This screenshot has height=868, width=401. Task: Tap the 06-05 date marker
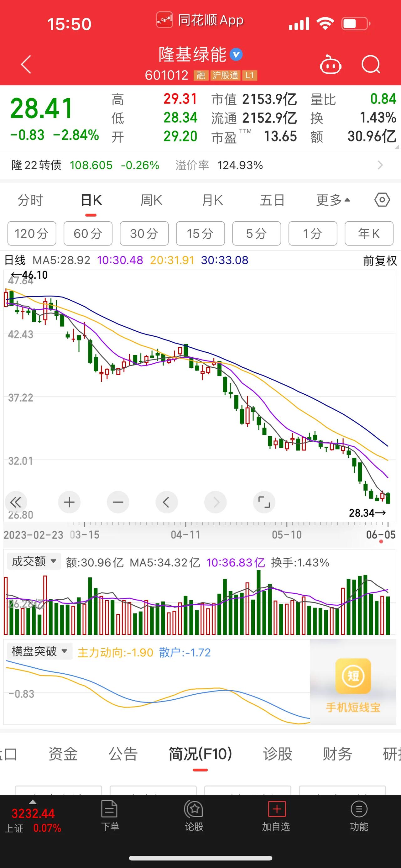(x=381, y=534)
